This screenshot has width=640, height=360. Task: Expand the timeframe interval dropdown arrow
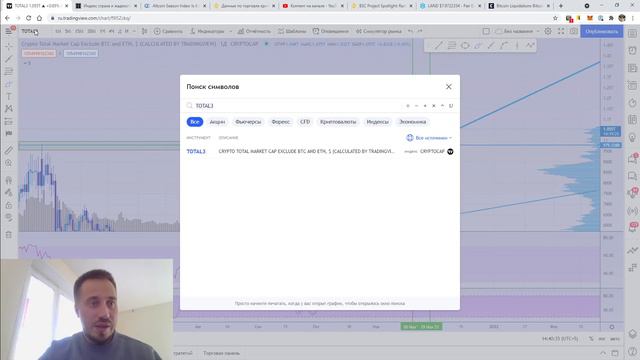(134, 31)
